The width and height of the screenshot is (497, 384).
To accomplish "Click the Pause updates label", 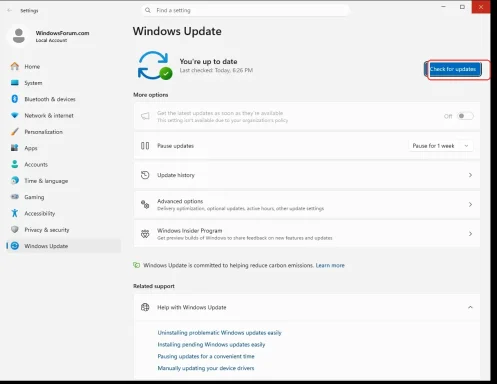I will tap(175, 146).
